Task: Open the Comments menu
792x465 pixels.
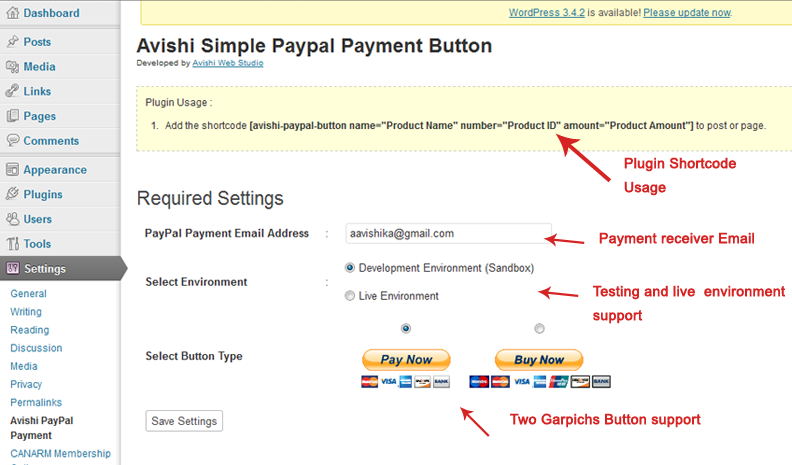Action: [x=51, y=141]
